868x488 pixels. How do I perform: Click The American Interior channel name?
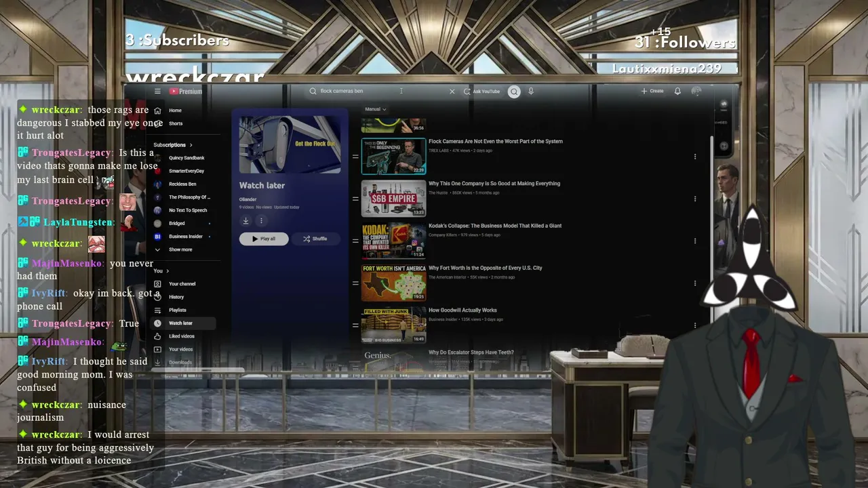(448, 277)
